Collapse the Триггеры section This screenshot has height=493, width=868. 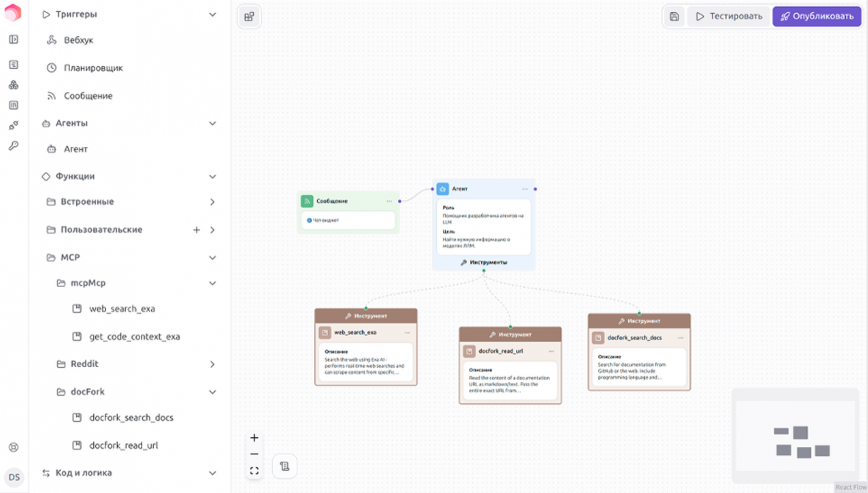click(213, 14)
